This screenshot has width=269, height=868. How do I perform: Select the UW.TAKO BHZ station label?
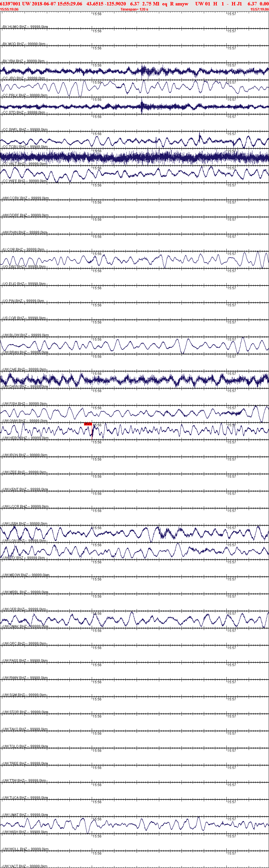[25, 730]
